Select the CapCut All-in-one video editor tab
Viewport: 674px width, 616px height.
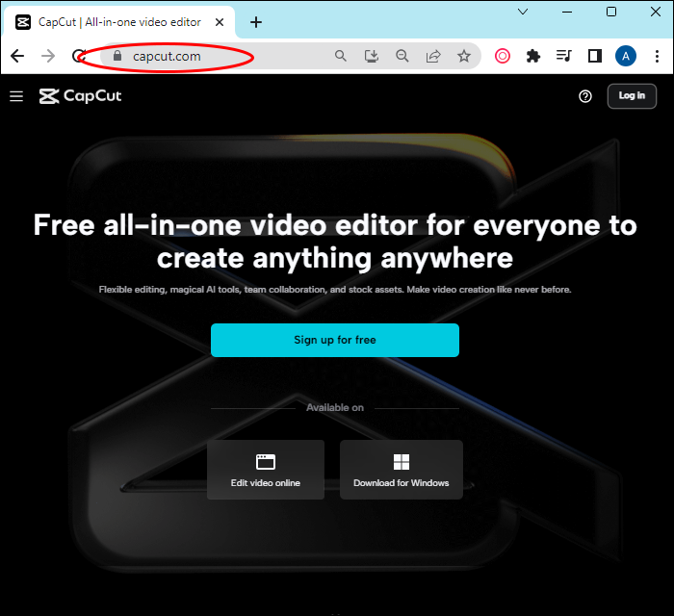(x=119, y=22)
